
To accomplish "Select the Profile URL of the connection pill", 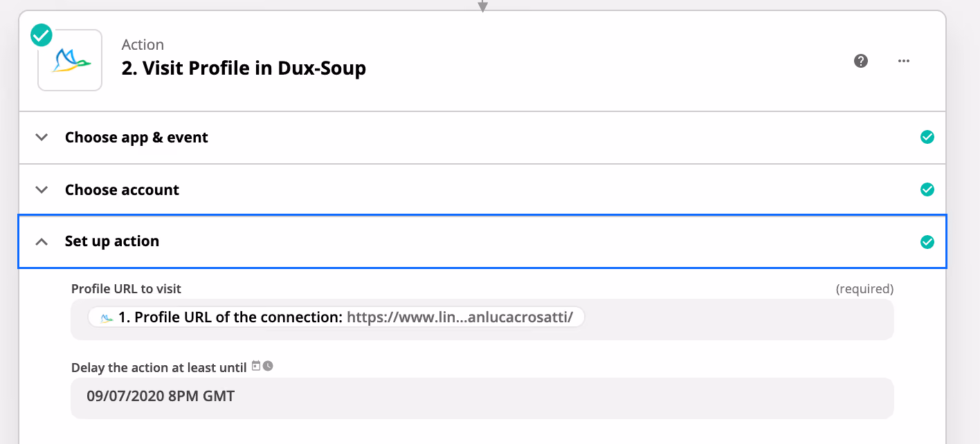I will (x=336, y=317).
